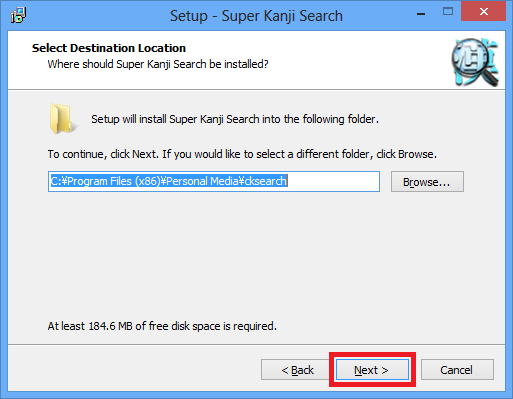This screenshot has width=513, height=399.
Task: Click the highlighted C:¥Program Files path text
Action: point(169,181)
